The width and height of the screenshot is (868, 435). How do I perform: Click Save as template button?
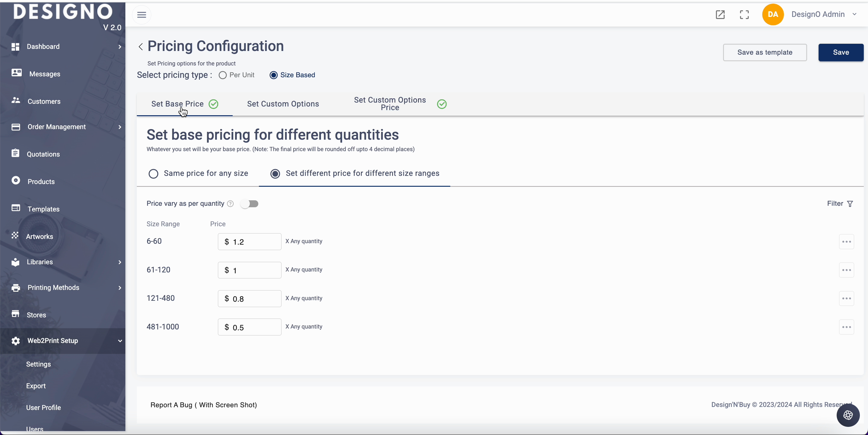[765, 52]
